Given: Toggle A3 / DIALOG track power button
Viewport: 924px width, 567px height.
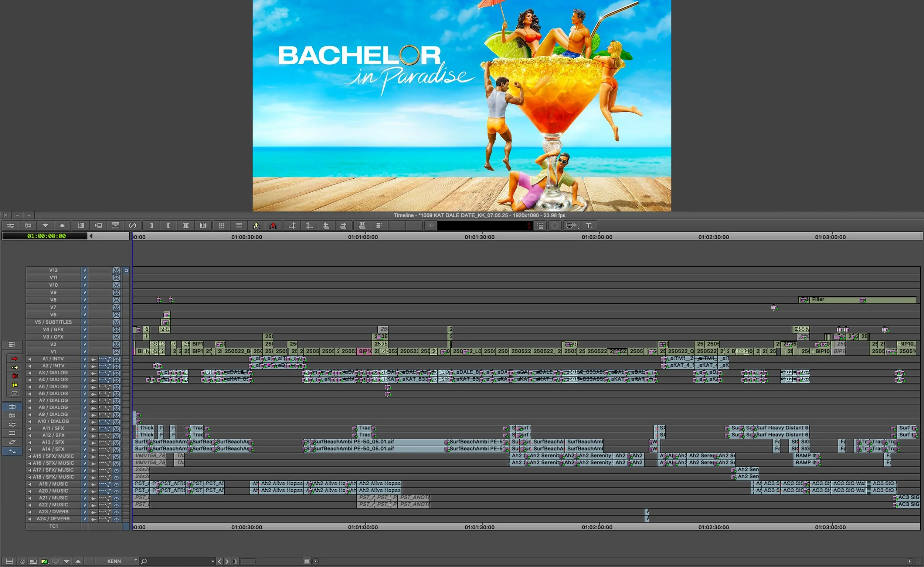Looking at the screenshot, I should (x=117, y=372).
